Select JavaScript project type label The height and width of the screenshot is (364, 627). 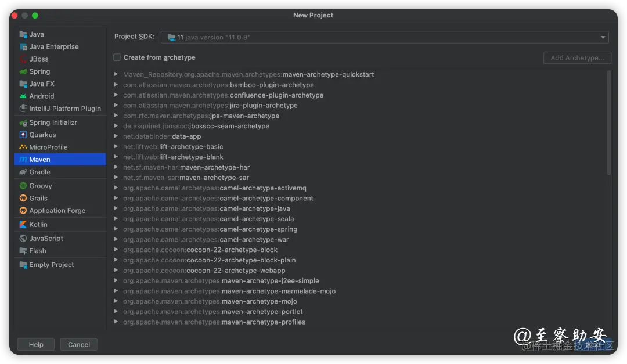[x=46, y=239]
